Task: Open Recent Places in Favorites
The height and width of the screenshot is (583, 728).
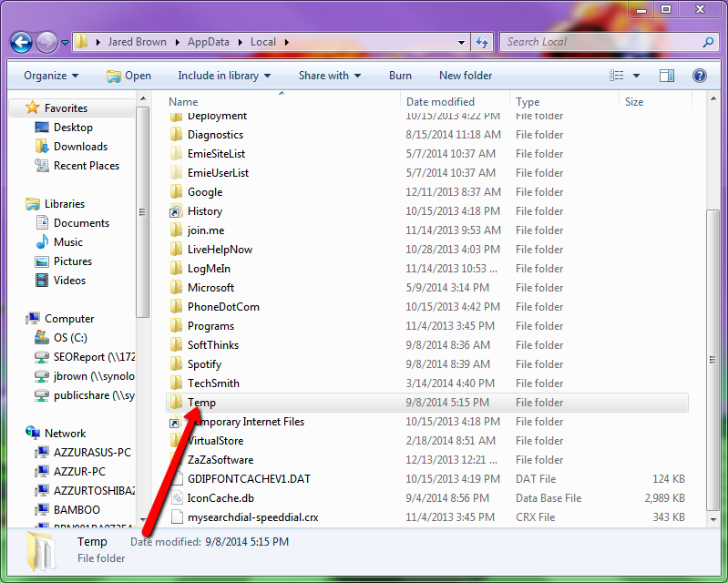Action: [87, 166]
